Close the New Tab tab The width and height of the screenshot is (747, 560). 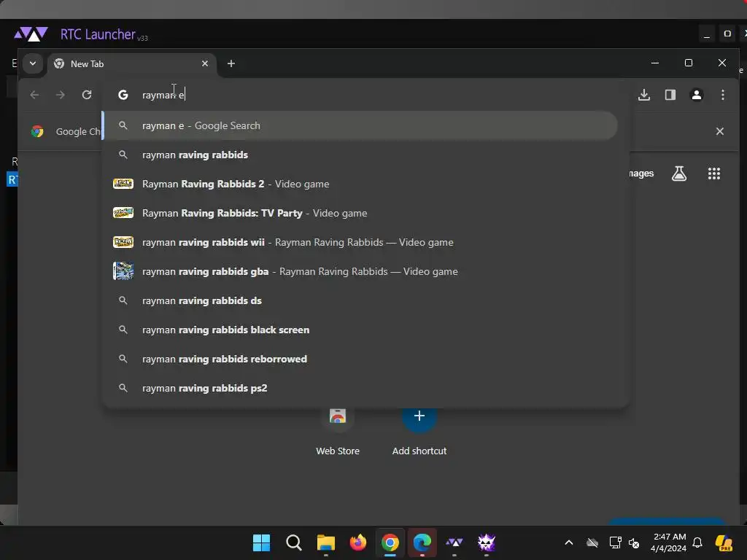tap(205, 63)
